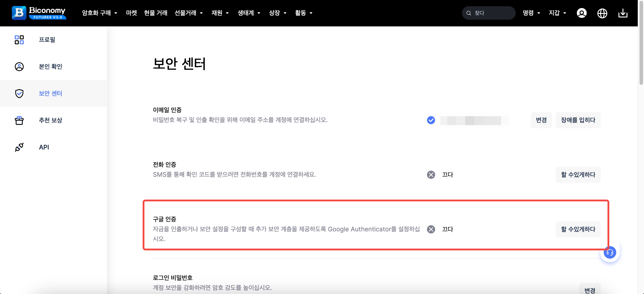Open the 지갑 dropdown
This screenshot has height=294, width=644.
(557, 13)
